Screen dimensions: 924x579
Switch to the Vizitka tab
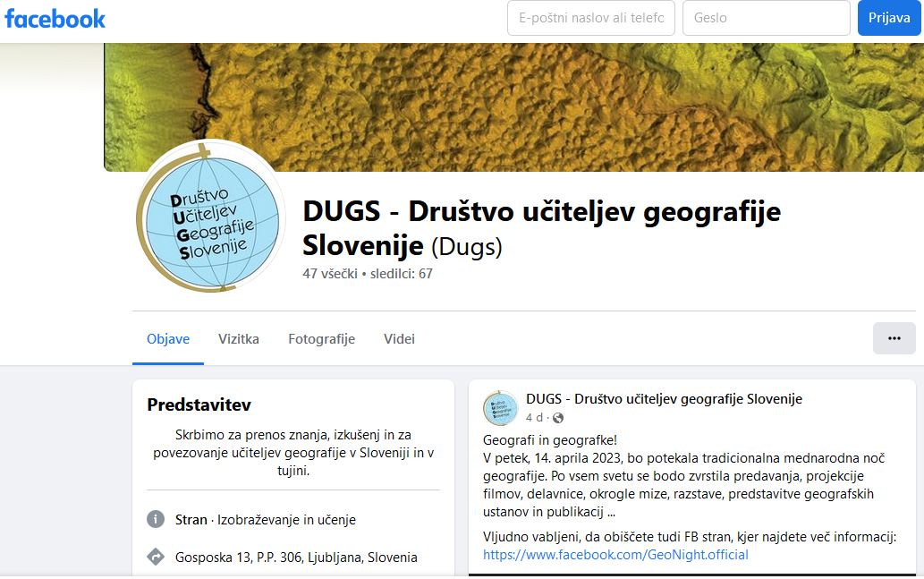coord(239,339)
